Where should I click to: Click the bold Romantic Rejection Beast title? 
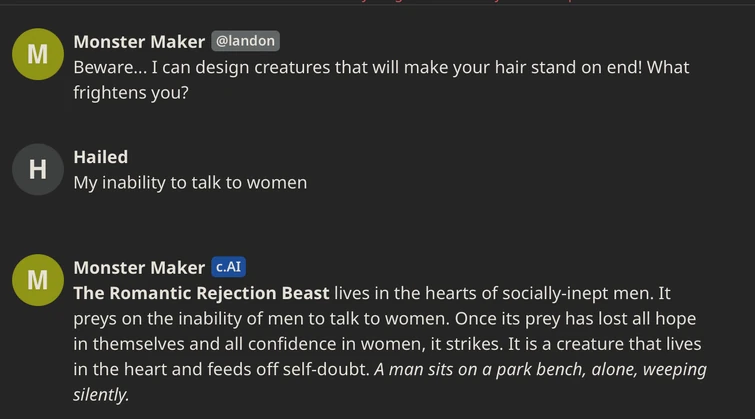tap(201, 293)
